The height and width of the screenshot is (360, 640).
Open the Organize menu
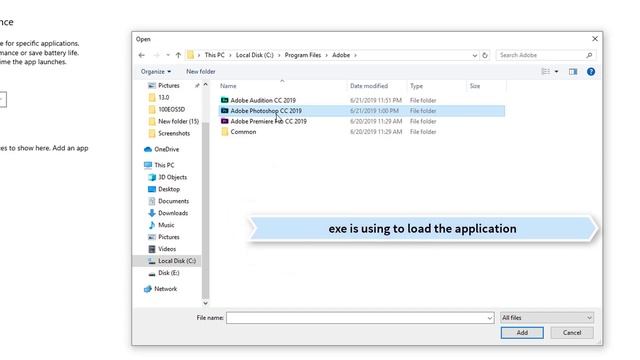click(x=156, y=71)
